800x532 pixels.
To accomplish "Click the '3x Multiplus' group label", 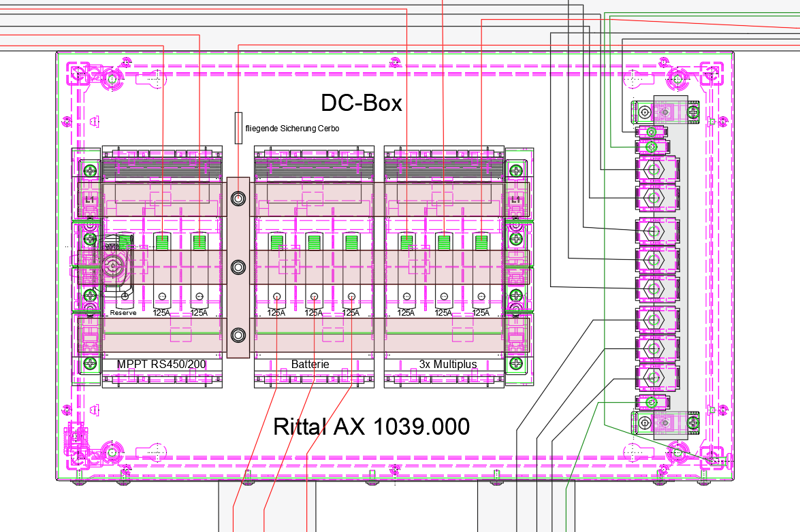I will [448, 365].
